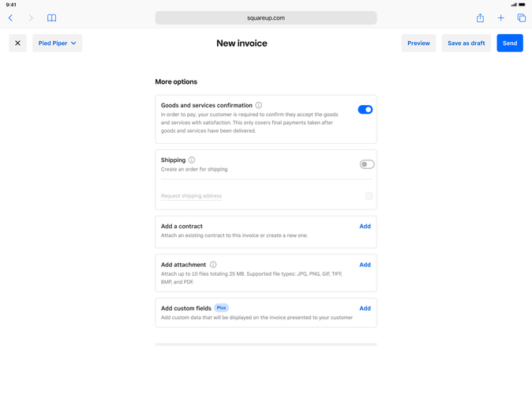
Task: Open the bookmarks book icon
Action: (51, 17)
